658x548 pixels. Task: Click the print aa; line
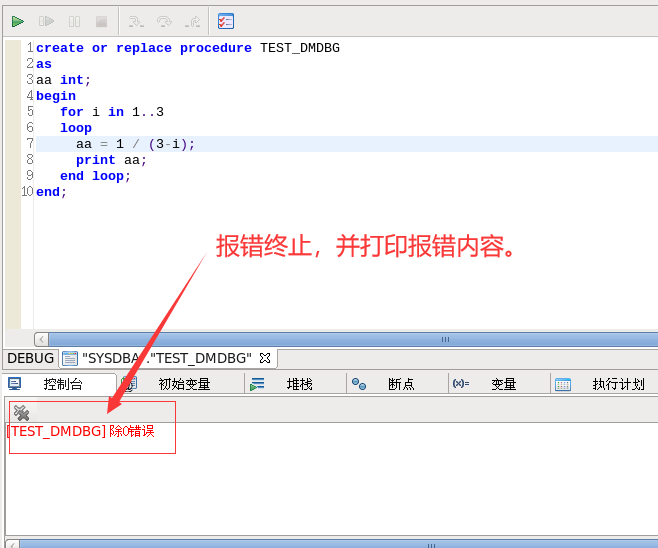point(111,160)
